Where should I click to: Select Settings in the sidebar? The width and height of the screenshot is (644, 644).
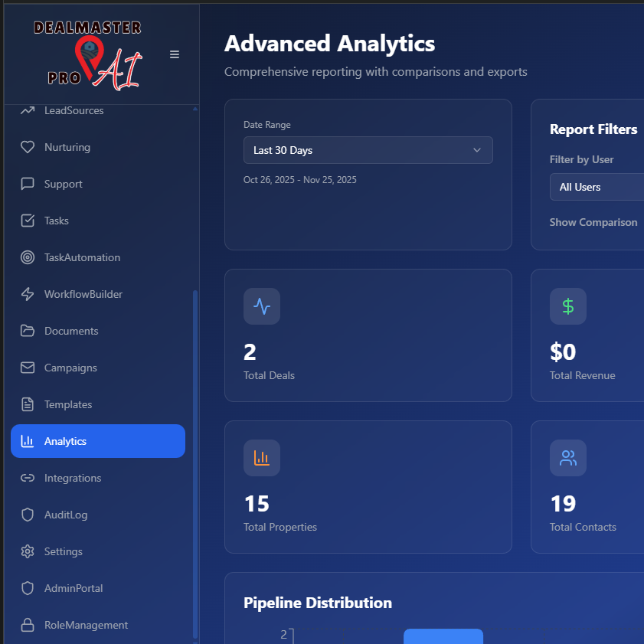point(64,551)
